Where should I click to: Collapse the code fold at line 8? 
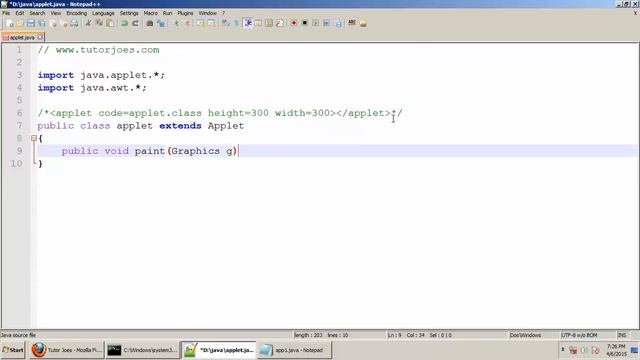(x=34, y=138)
